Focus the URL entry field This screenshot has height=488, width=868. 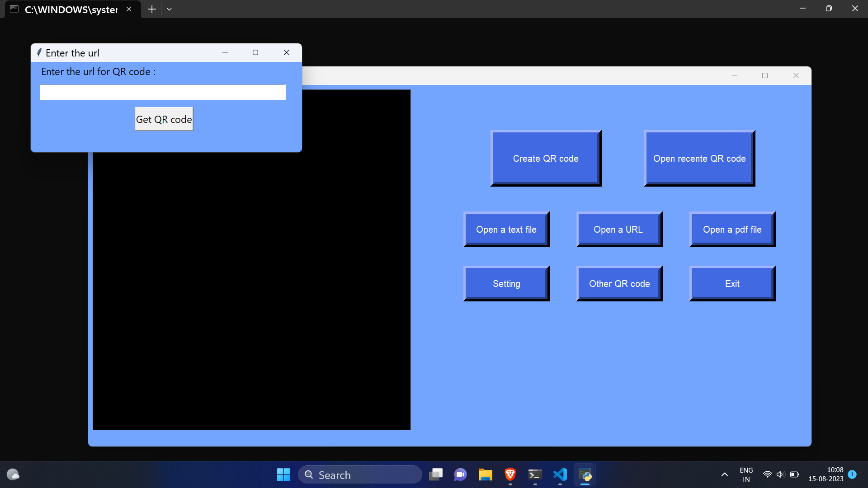click(x=163, y=93)
